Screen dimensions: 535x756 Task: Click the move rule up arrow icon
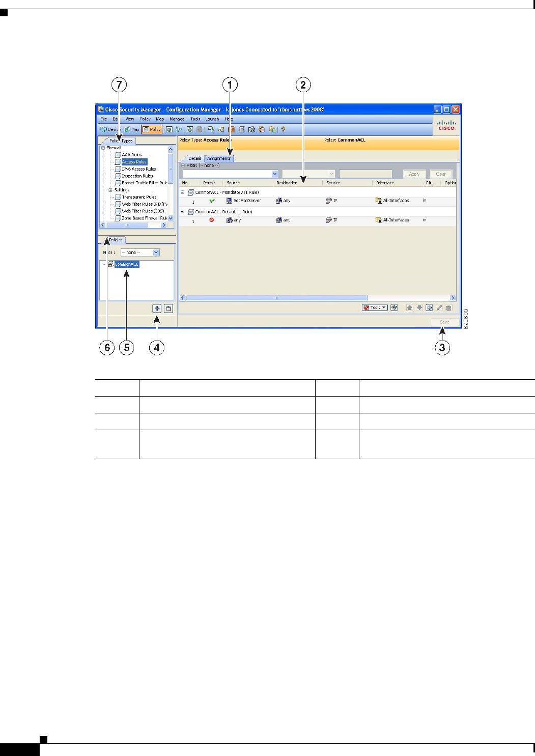[410, 307]
